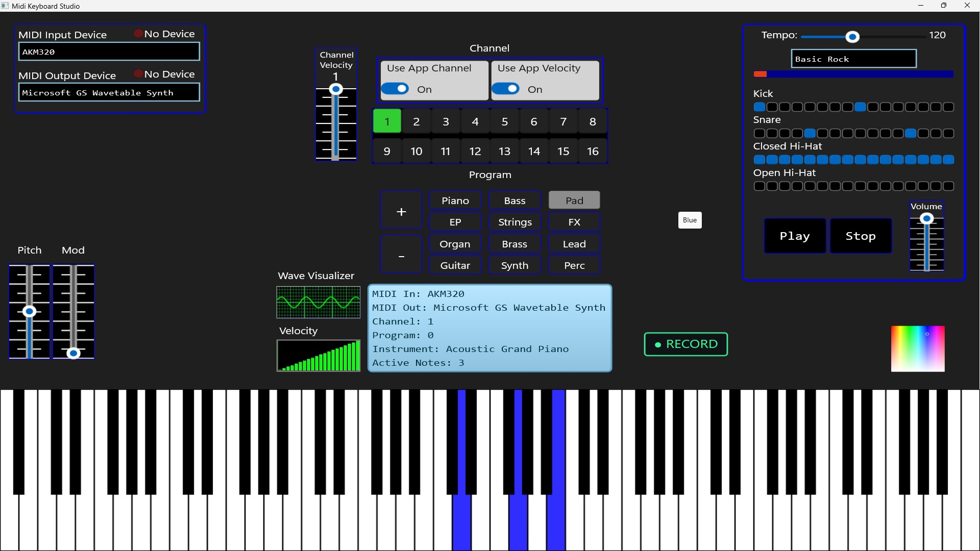Screen dimensions: 980x551
Task: Select MIDI channel 10
Action: 416,151
